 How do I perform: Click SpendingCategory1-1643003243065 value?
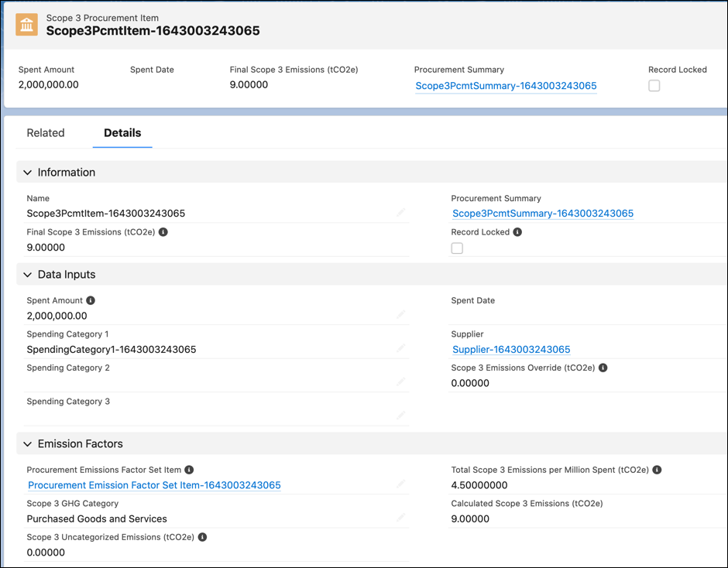point(112,350)
